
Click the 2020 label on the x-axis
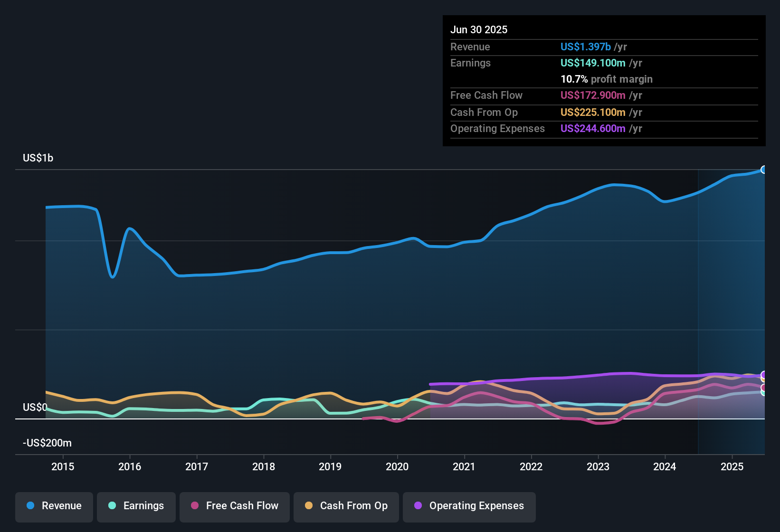397,467
